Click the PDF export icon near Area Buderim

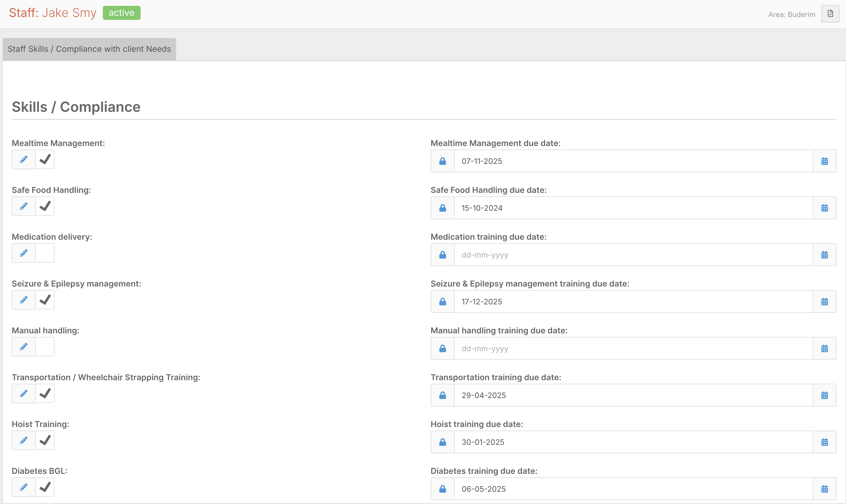(x=830, y=14)
